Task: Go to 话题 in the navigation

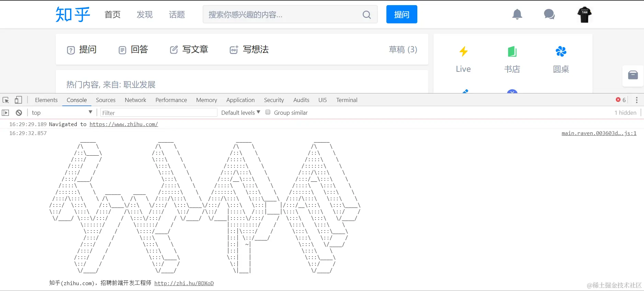Action: click(177, 14)
